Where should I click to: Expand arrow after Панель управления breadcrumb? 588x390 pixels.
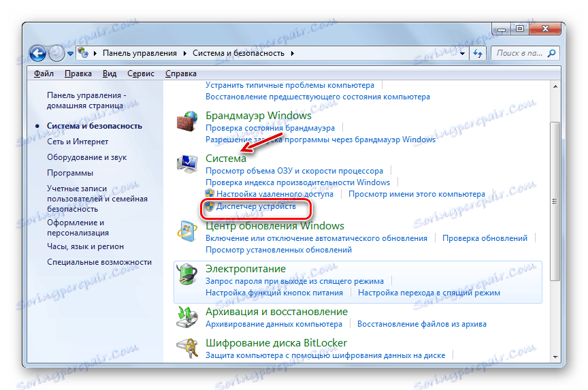click(184, 53)
